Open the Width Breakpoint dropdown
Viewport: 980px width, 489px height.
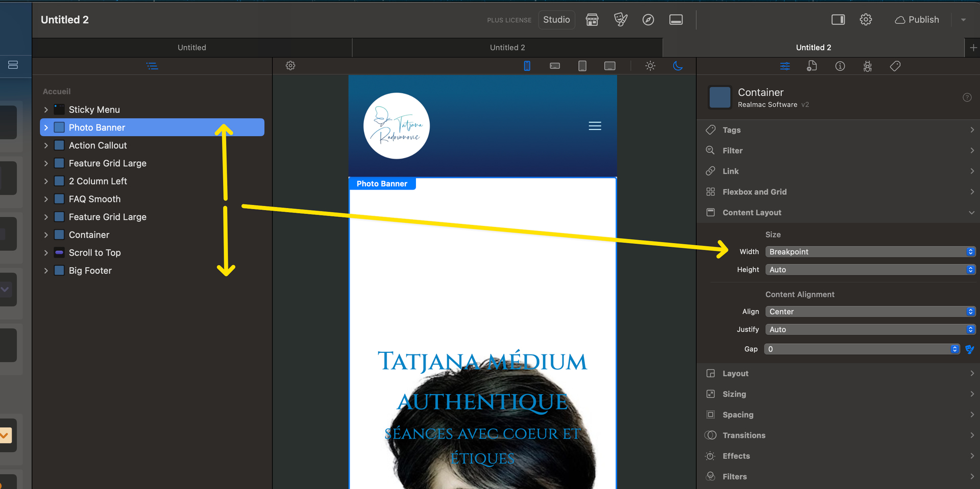click(870, 252)
